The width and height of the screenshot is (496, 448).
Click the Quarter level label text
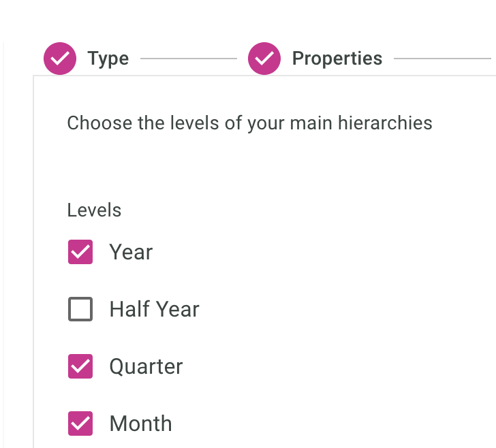[146, 367]
